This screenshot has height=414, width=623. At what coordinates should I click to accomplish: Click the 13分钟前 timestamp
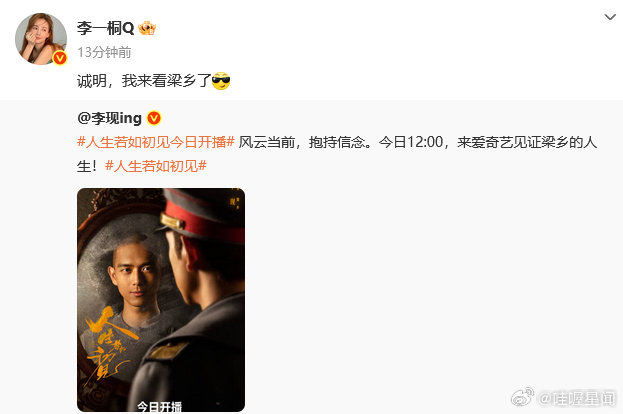[104, 52]
